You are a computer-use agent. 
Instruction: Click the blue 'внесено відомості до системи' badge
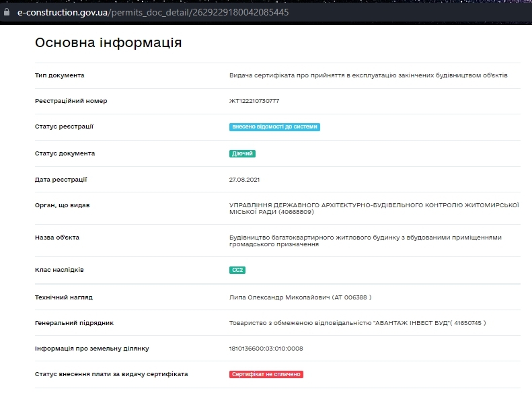tap(274, 127)
